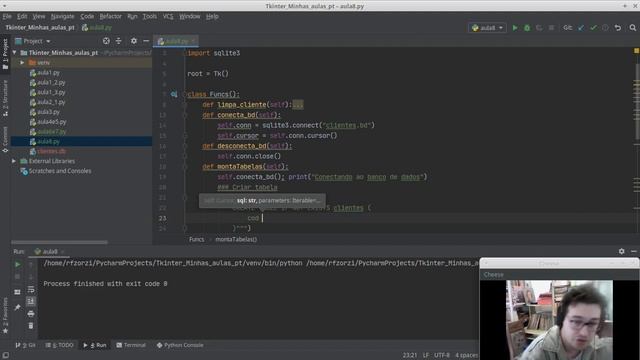
Task: Open the Navigate menu
Action: pyautogui.click(x=62, y=16)
